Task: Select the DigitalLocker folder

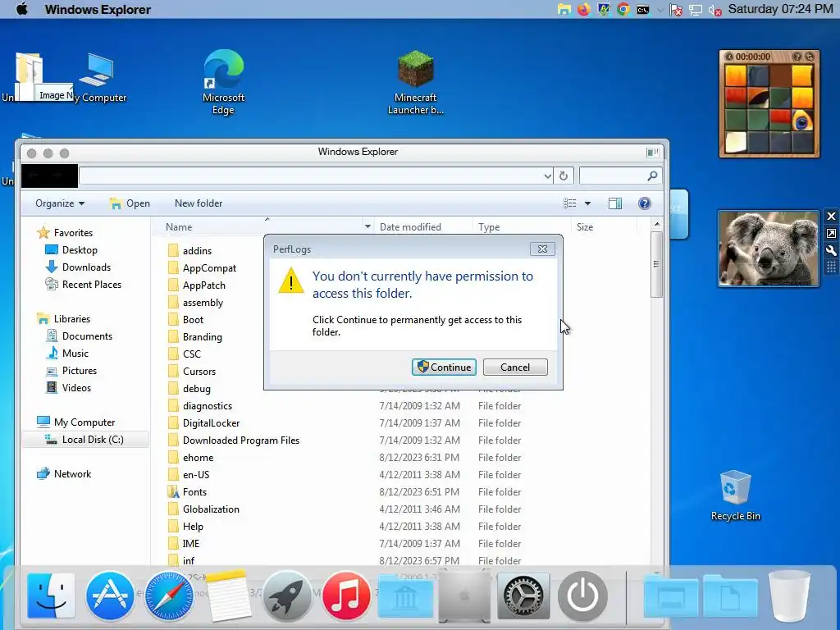Action: pos(204,423)
